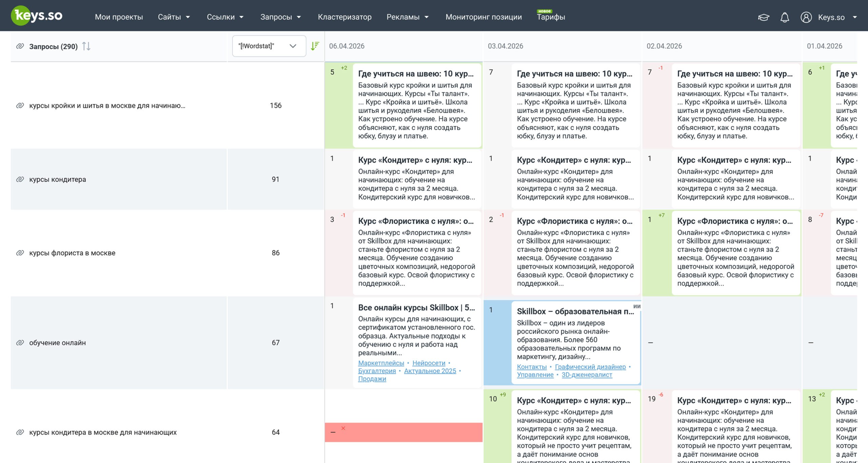
Task: Click link icon beside курсы кондитера
Action: coord(20,179)
